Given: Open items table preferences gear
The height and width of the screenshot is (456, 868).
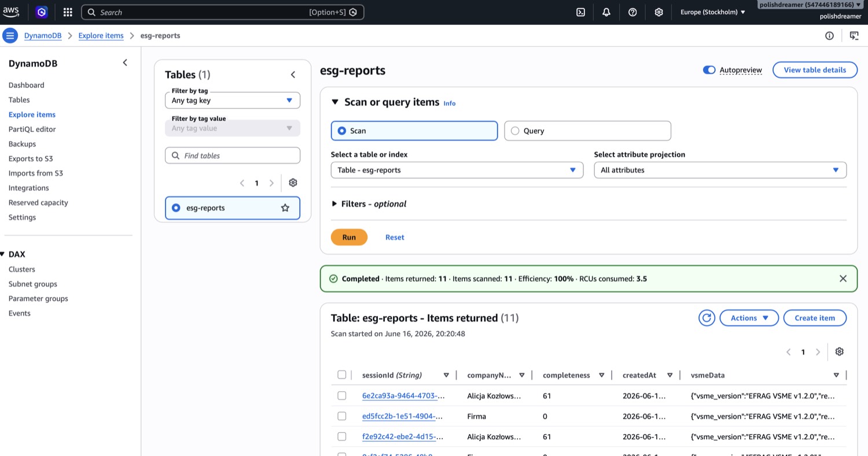Looking at the screenshot, I should 840,351.
